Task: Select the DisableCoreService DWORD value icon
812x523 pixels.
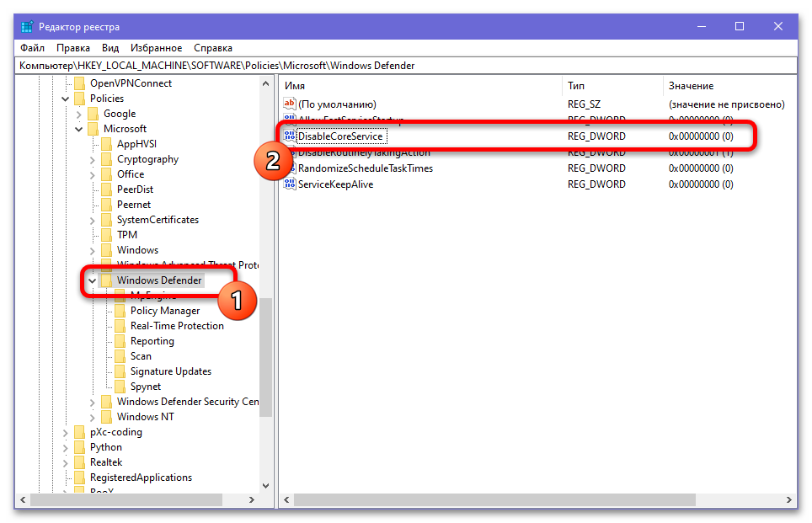Action: [290, 136]
